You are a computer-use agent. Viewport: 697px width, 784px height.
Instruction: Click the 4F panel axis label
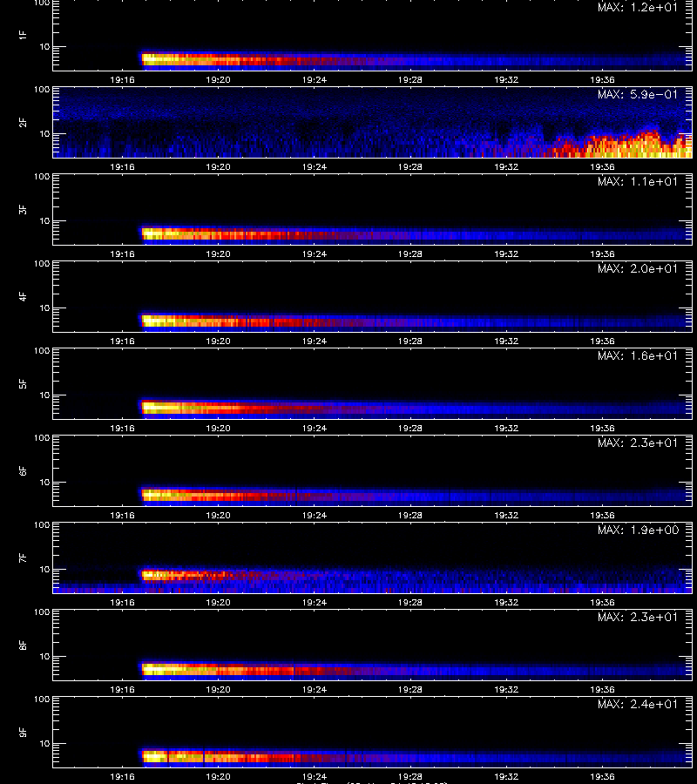click(x=23, y=296)
